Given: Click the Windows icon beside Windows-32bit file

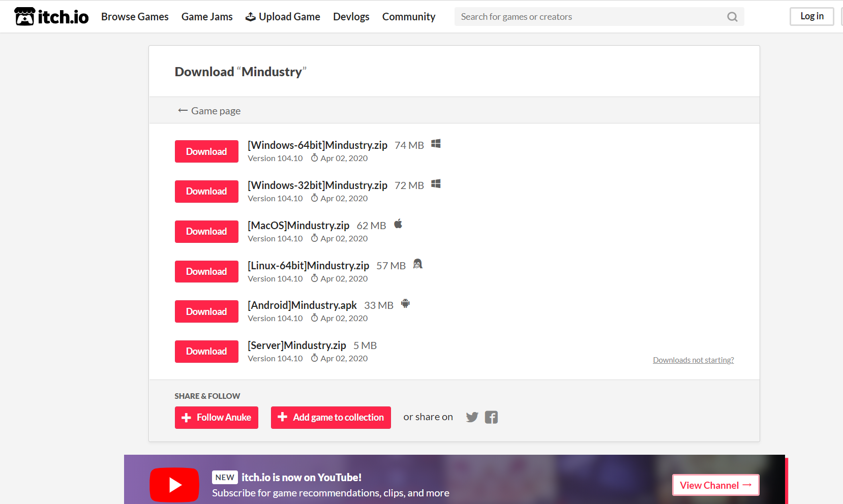Looking at the screenshot, I should (x=436, y=184).
